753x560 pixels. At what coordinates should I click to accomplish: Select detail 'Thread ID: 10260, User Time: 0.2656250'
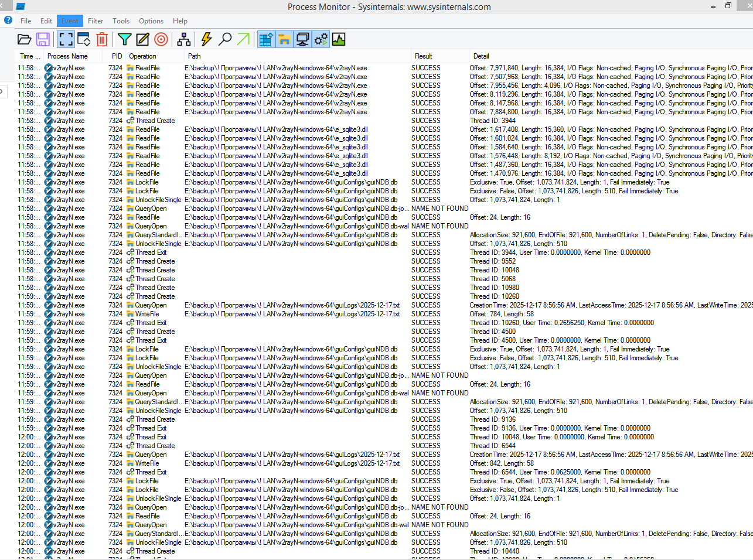562,323
